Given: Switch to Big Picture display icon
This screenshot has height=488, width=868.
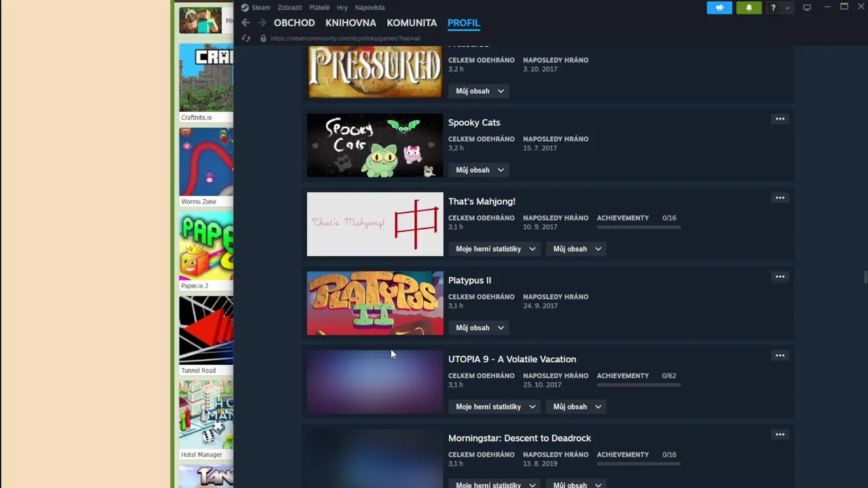Looking at the screenshot, I should coord(807,7).
